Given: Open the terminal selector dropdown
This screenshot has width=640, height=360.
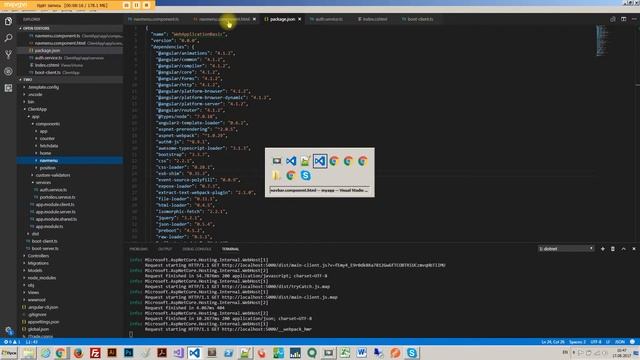Looking at the screenshot, I should [x=566, y=249].
